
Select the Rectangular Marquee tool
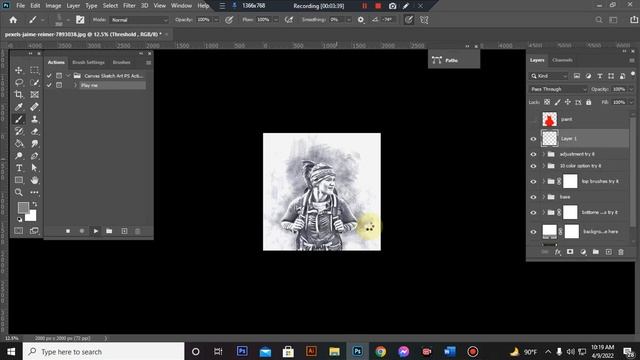[x=34, y=70]
